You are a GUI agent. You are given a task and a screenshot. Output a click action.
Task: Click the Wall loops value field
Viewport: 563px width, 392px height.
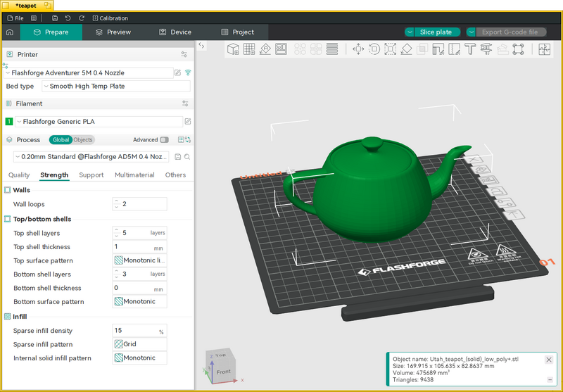(139, 204)
